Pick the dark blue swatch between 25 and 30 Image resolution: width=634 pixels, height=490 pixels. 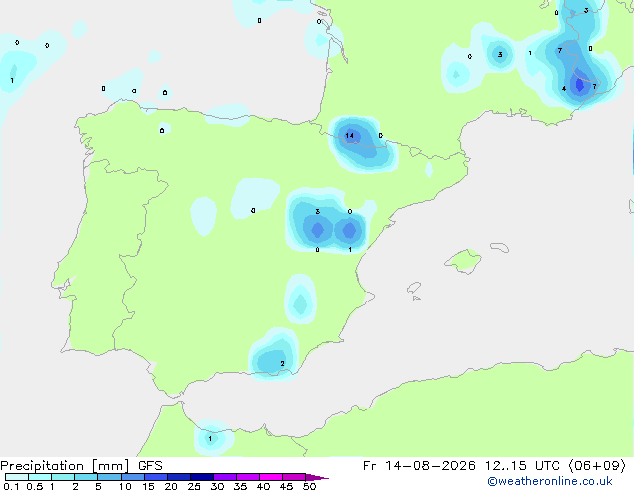click(202, 477)
